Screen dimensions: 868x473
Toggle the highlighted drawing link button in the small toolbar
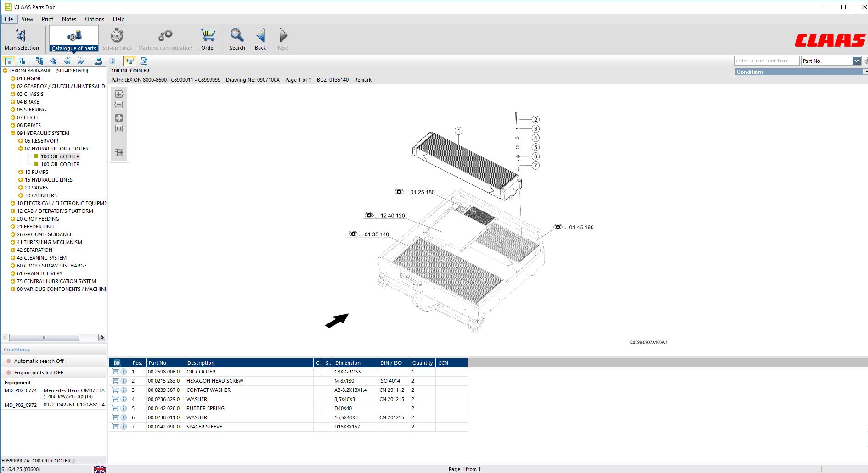pos(130,61)
